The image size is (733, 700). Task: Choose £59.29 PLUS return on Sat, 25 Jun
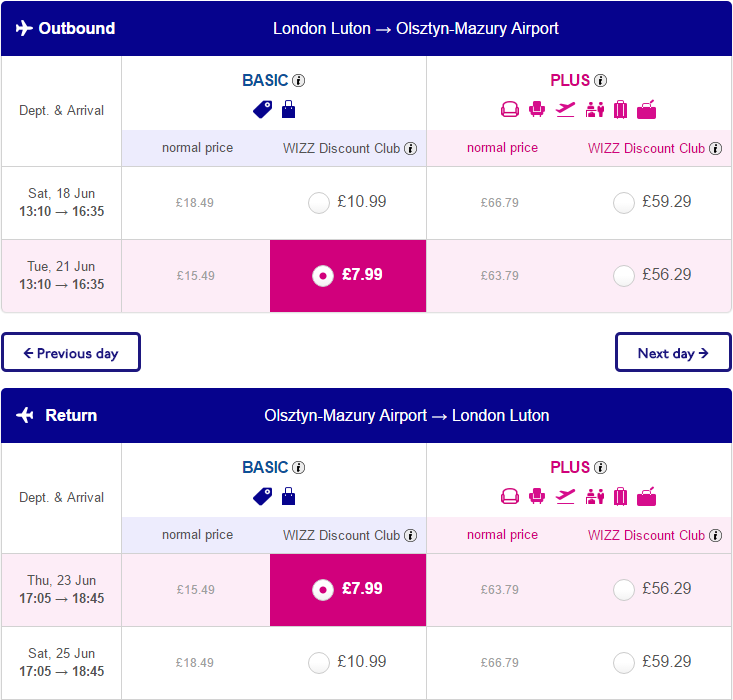(x=624, y=663)
